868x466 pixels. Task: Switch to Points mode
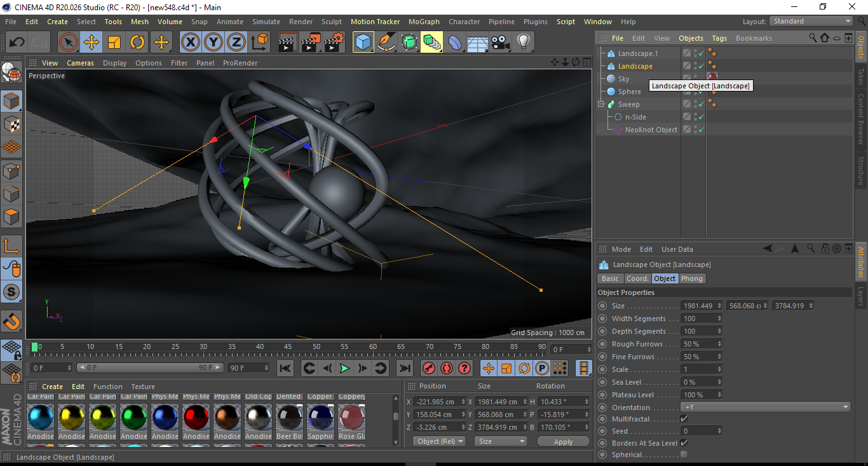coord(11,170)
